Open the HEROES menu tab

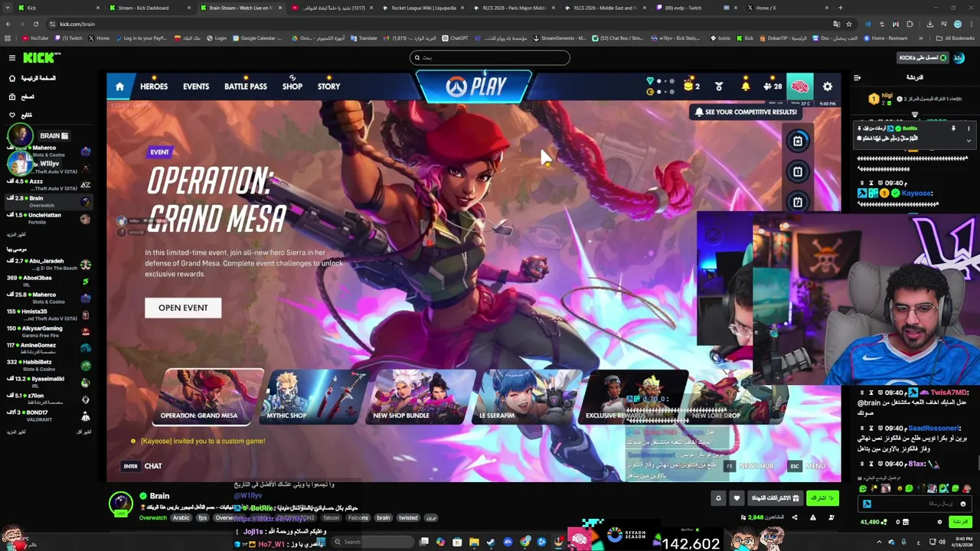click(x=154, y=86)
